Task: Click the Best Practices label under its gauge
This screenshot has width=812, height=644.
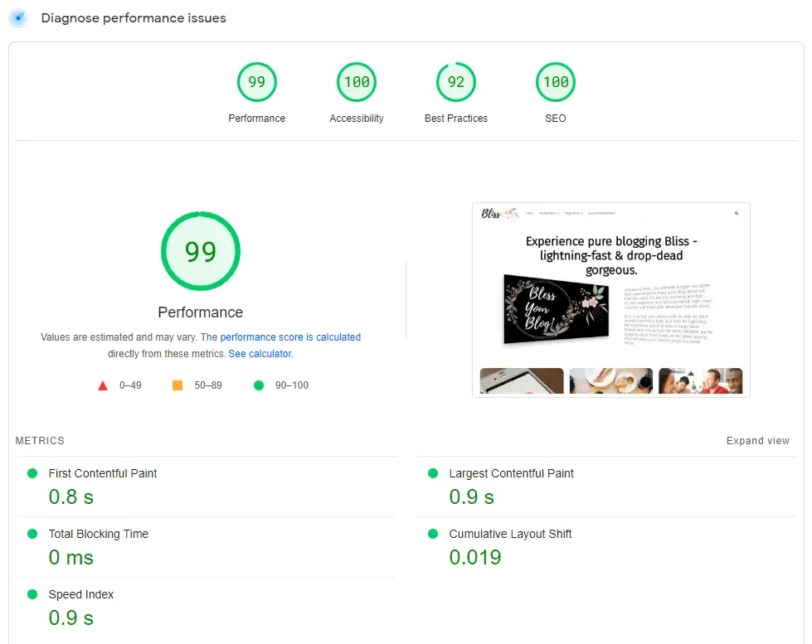Action: (x=455, y=119)
